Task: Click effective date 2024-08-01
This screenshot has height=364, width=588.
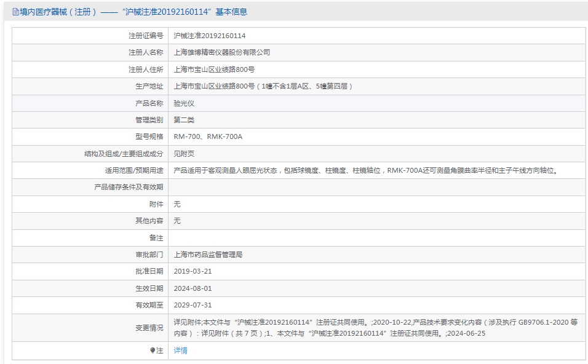Action: 193,288
